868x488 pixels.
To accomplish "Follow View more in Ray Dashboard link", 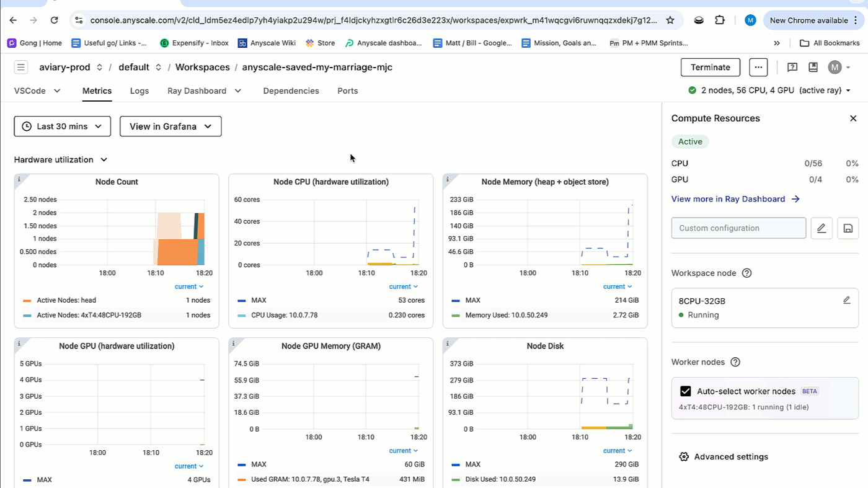I will coord(735,199).
